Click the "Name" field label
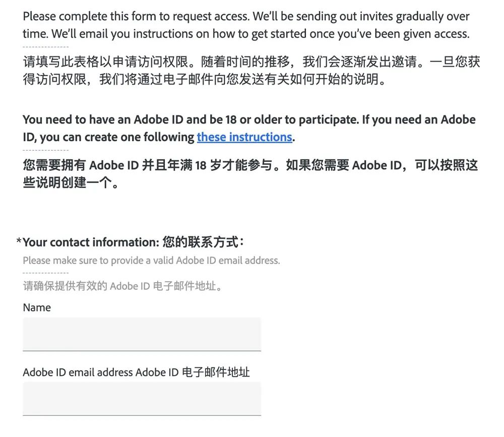This screenshot has height=437, width=504. pos(37,308)
